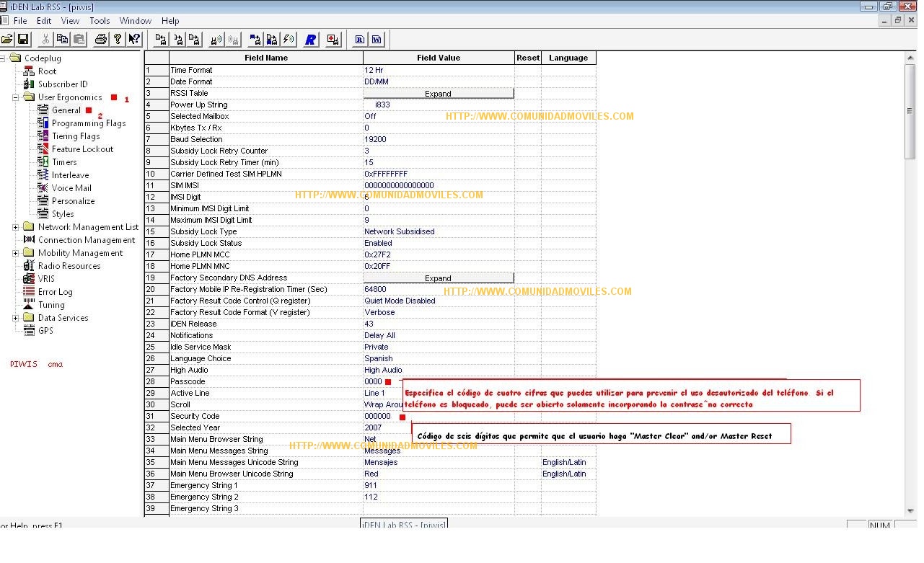
Task: Open Styles tree item
Action: 63,214
